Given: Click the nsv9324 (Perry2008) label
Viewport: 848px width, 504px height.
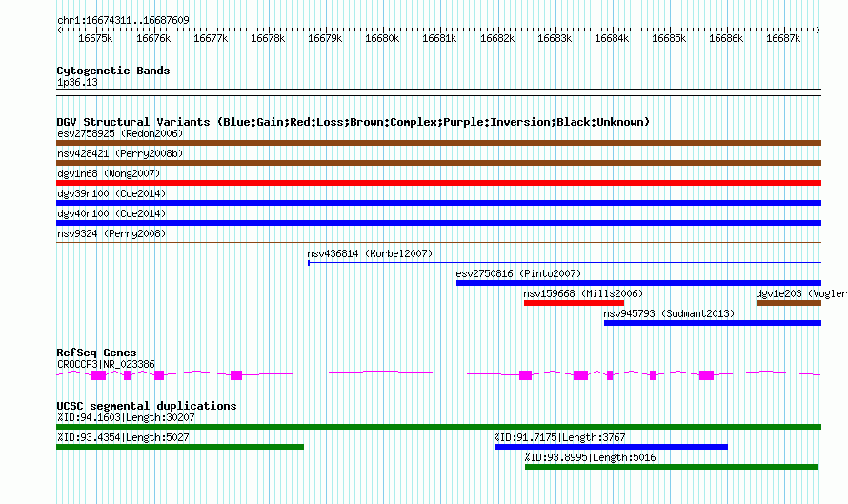Looking at the screenshot, I should click(x=111, y=233).
